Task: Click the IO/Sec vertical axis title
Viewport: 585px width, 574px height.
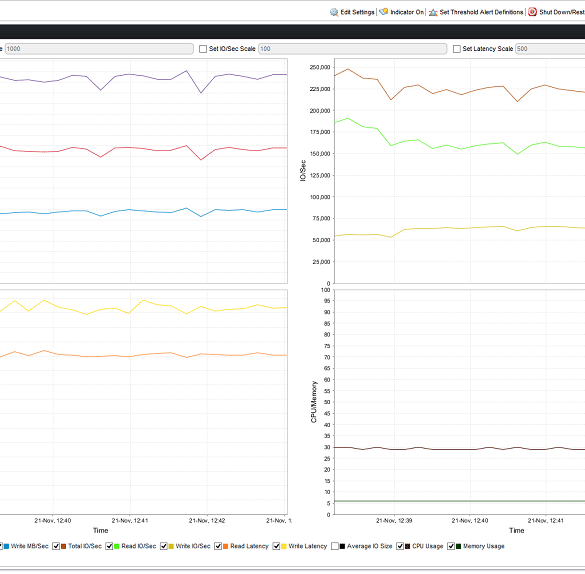Action: click(x=303, y=171)
